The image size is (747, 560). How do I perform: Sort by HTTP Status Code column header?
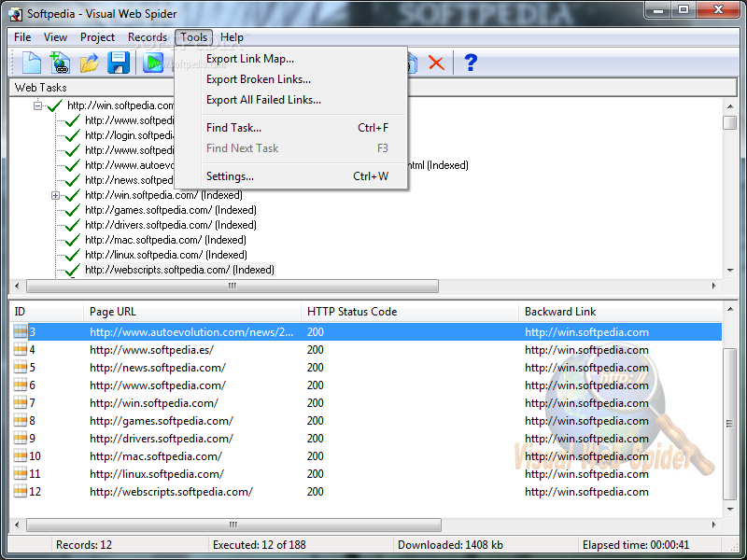410,312
